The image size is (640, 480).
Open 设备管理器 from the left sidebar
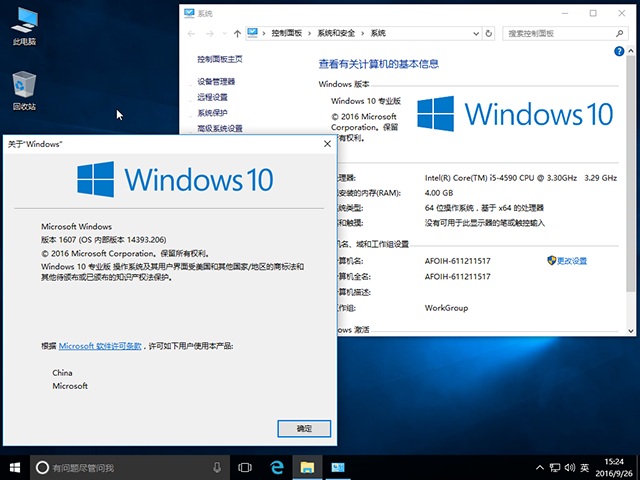pyautogui.click(x=216, y=81)
